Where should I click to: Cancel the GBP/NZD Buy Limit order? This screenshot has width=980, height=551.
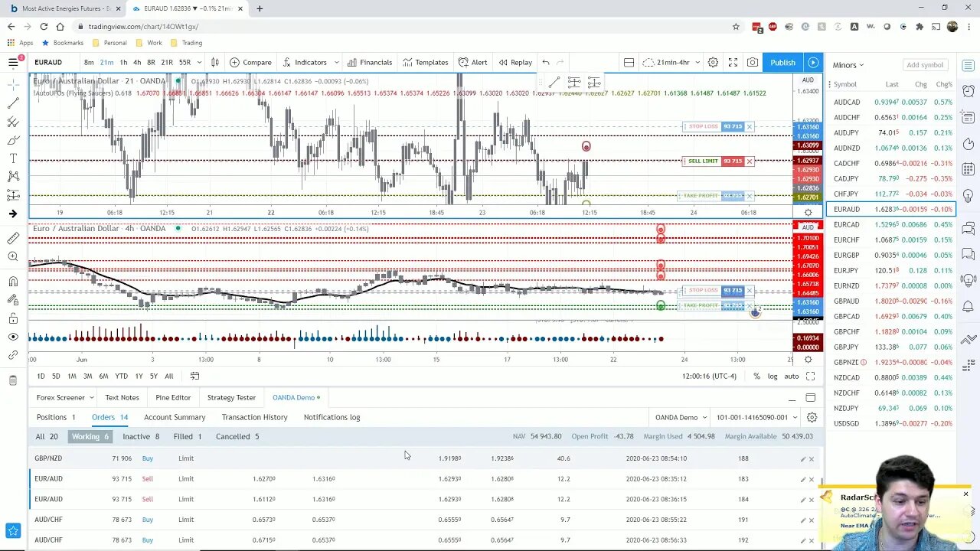(812, 458)
